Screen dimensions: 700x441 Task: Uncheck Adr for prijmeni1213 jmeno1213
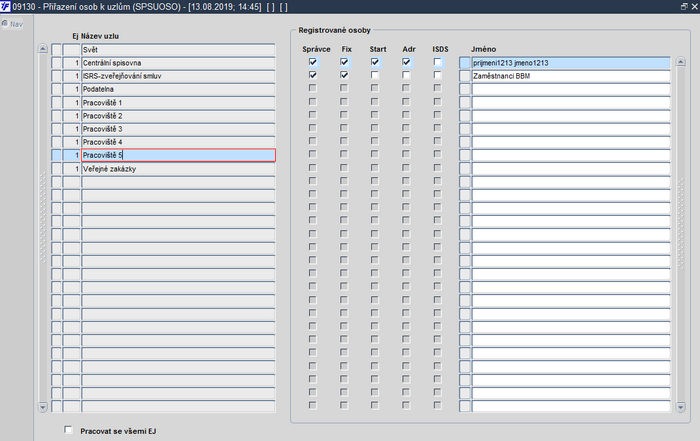pos(406,62)
